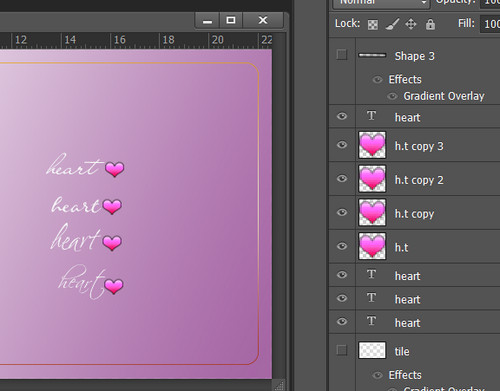The width and height of the screenshot is (500, 391).
Task: Select h.t copy 2 layer thumbnail
Action: [x=372, y=179]
